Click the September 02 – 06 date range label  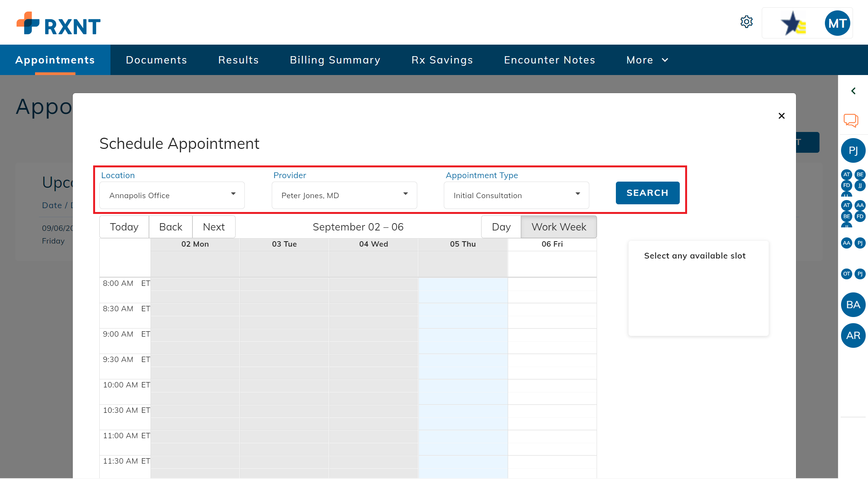pyautogui.click(x=358, y=227)
